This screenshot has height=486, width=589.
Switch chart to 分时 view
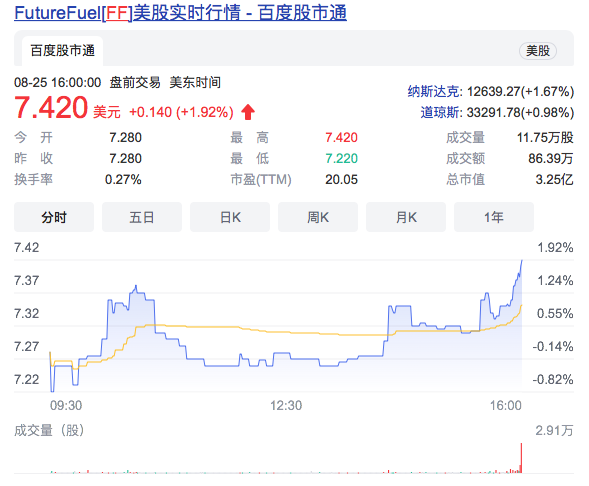coord(54,217)
